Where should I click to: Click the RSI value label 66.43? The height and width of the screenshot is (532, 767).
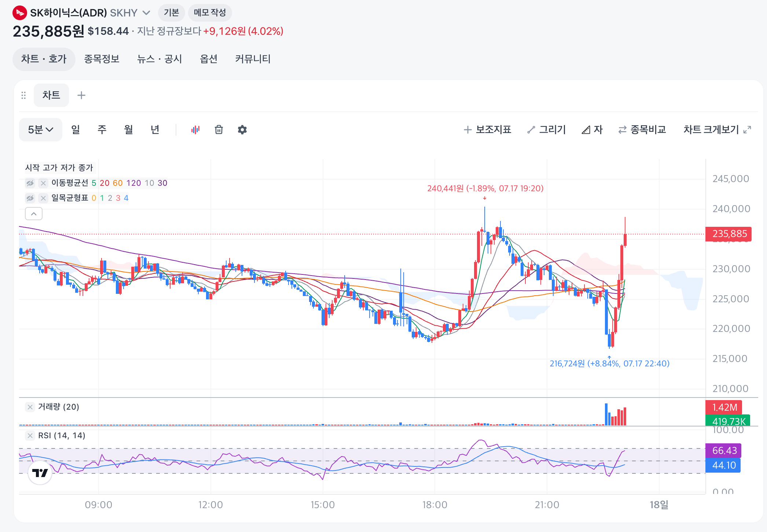coord(723,450)
